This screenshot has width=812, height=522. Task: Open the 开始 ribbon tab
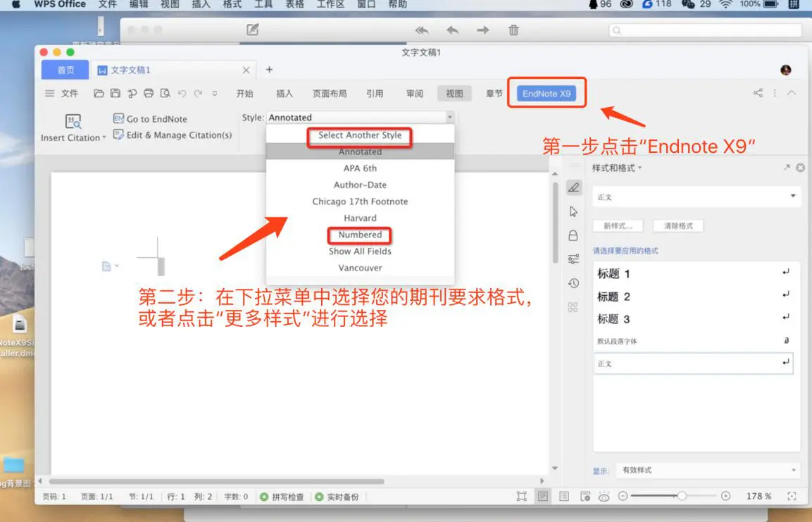click(x=244, y=94)
